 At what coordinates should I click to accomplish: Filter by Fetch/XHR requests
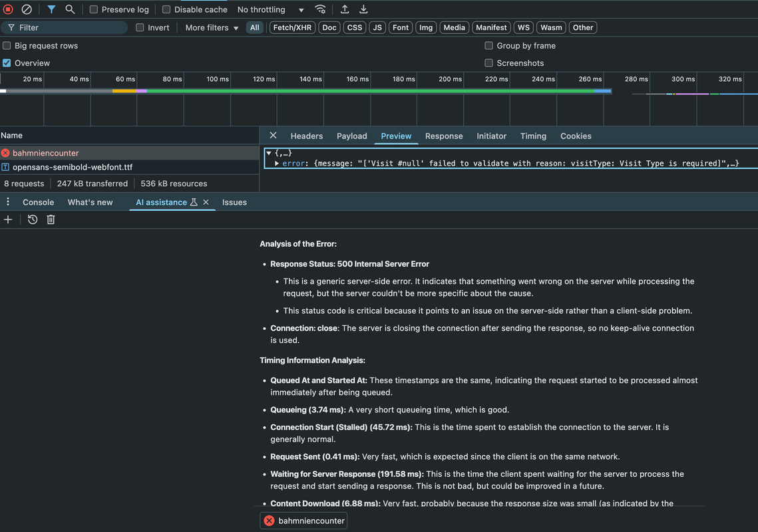coord(292,27)
